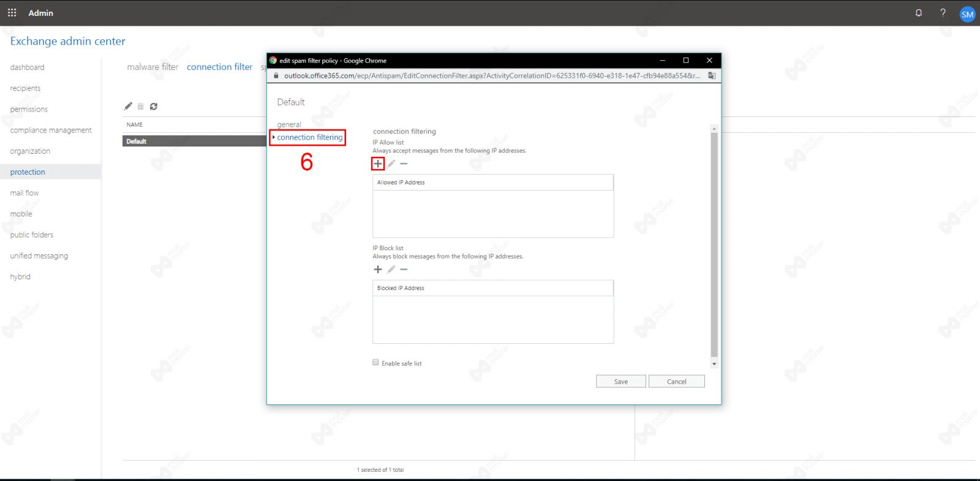980x481 pixels.
Task: Save the spam filter policy
Action: click(x=621, y=381)
